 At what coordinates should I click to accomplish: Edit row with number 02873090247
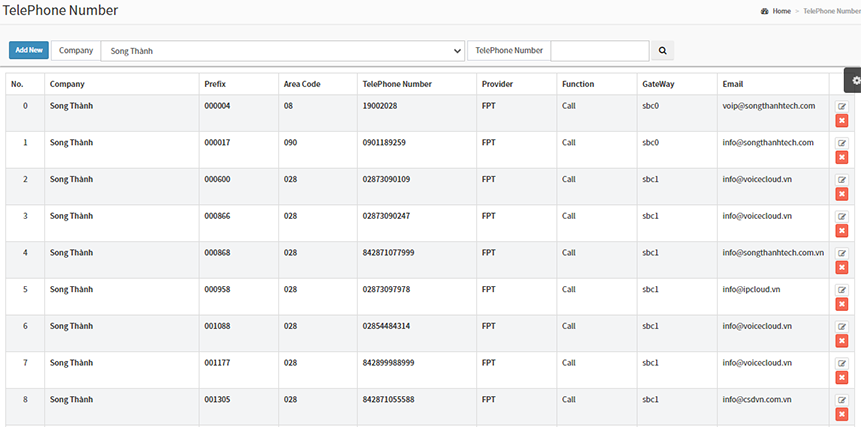(x=841, y=217)
